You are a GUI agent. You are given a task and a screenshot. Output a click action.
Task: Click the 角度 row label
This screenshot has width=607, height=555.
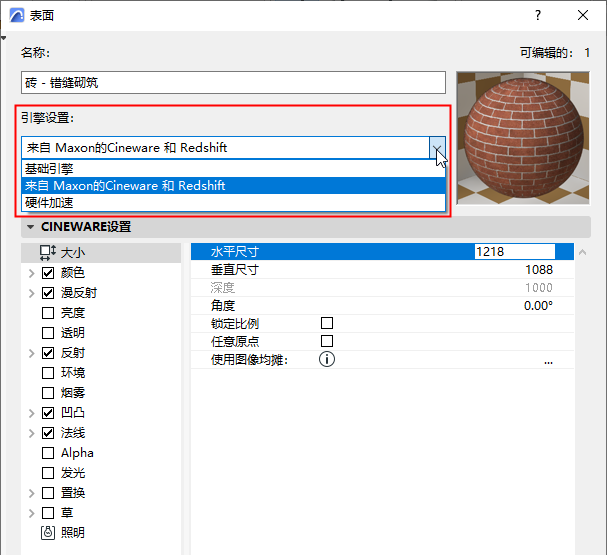point(223,306)
